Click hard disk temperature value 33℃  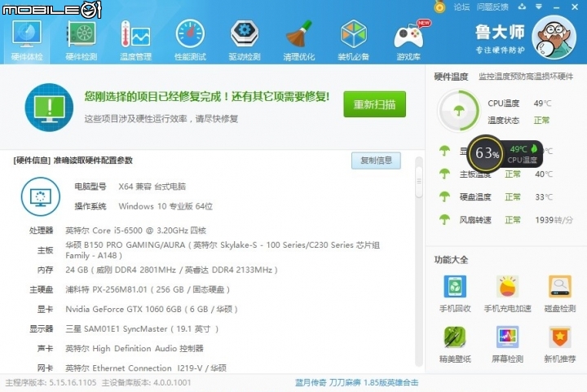(543, 196)
